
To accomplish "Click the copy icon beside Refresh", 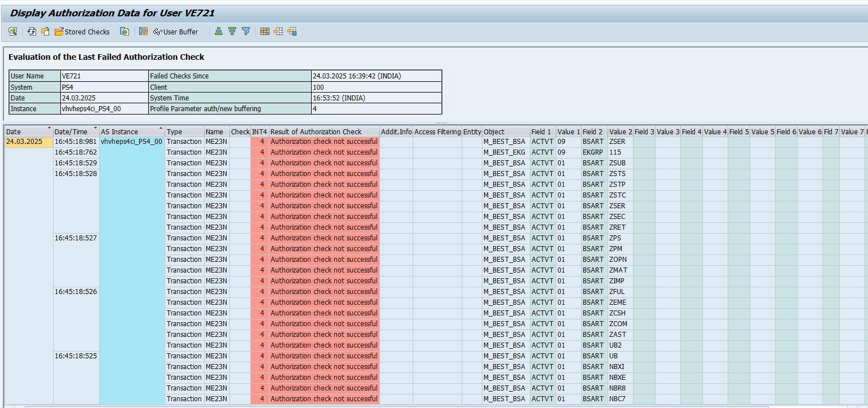I will click(45, 32).
